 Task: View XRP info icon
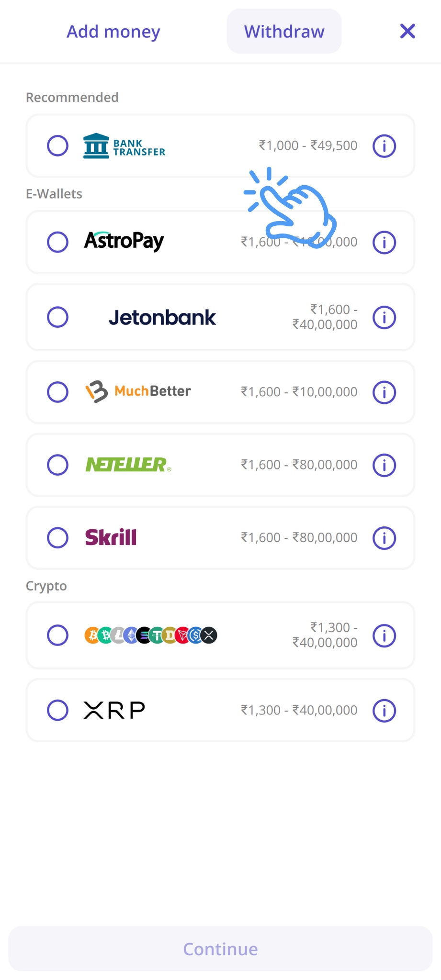(x=384, y=710)
